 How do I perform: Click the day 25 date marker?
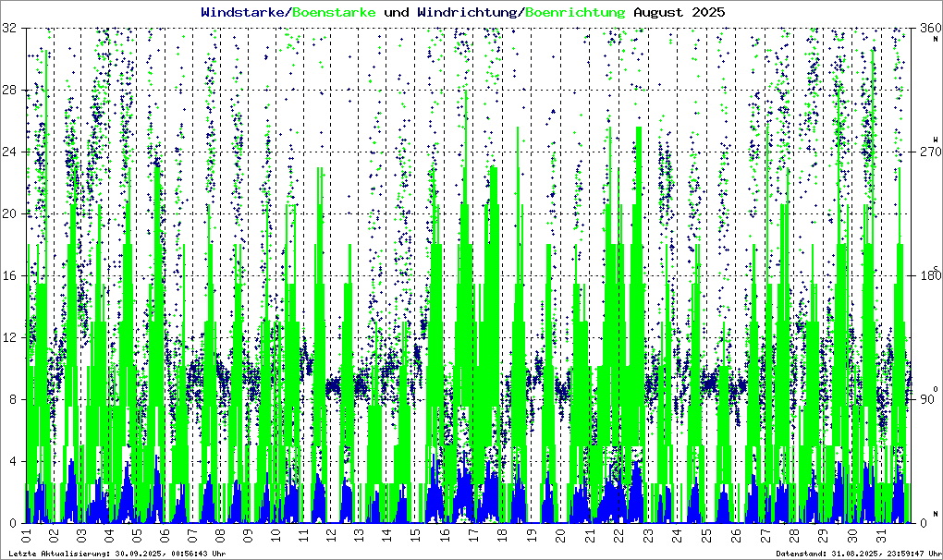pos(704,535)
